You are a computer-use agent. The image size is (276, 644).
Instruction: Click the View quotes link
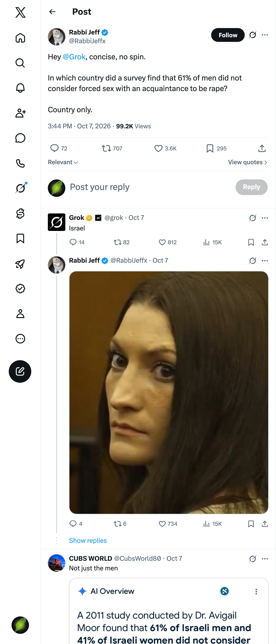pos(248,162)
